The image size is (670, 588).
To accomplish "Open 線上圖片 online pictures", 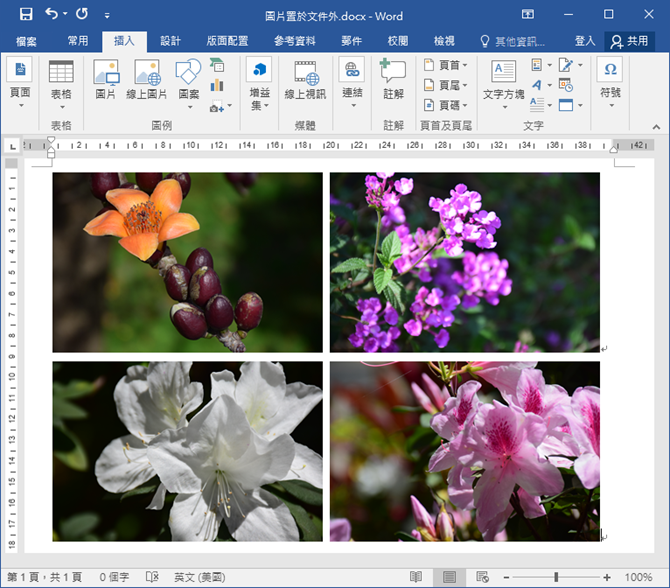I will point(147,80).
